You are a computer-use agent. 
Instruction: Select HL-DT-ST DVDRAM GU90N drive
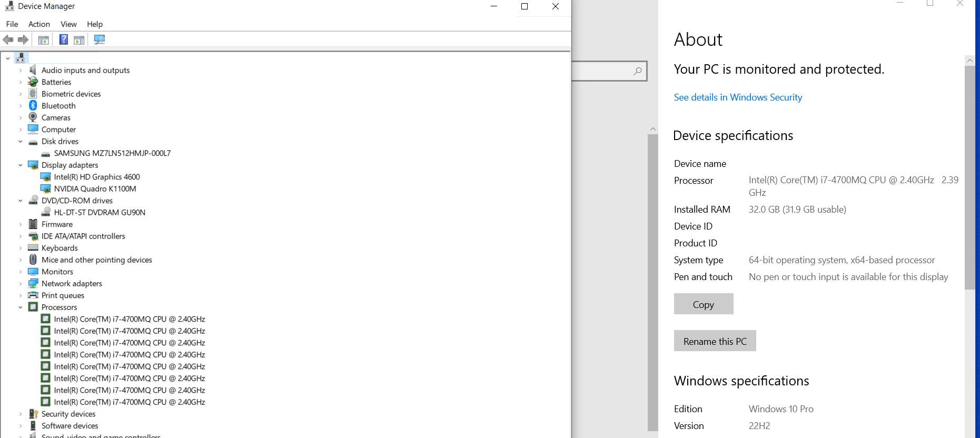pos(100,212)
